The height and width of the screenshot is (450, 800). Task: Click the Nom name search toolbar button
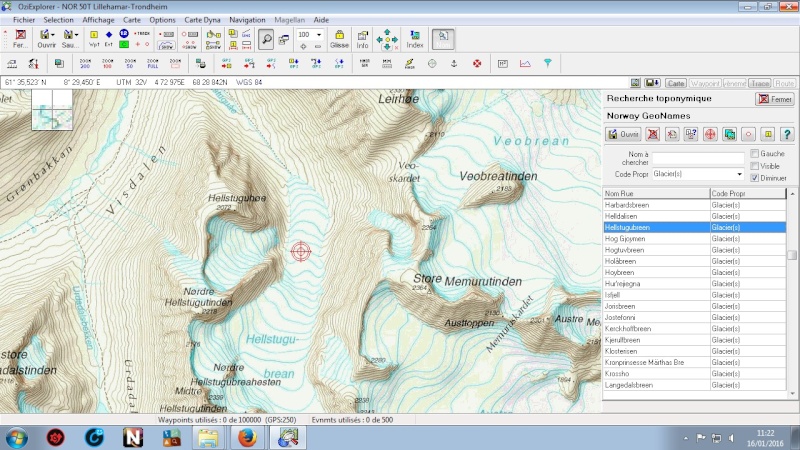click(443, 39)
